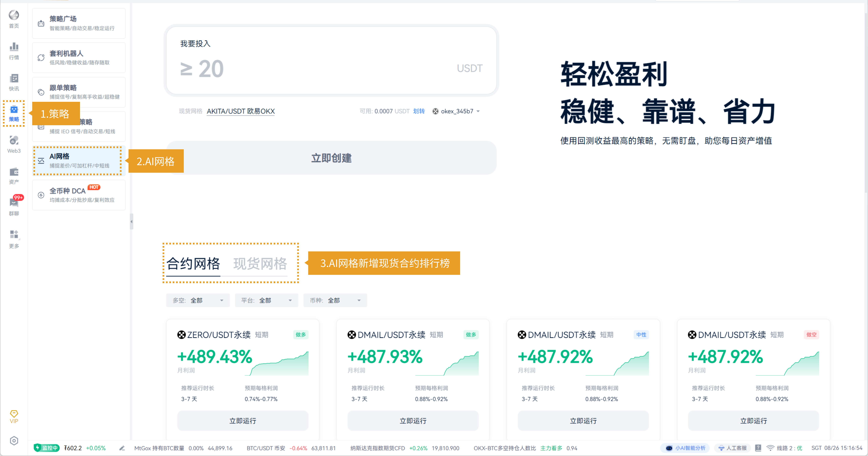The image size is (868, 456).
Task: Click the 划转 transfer link
Action: point(419,111)
